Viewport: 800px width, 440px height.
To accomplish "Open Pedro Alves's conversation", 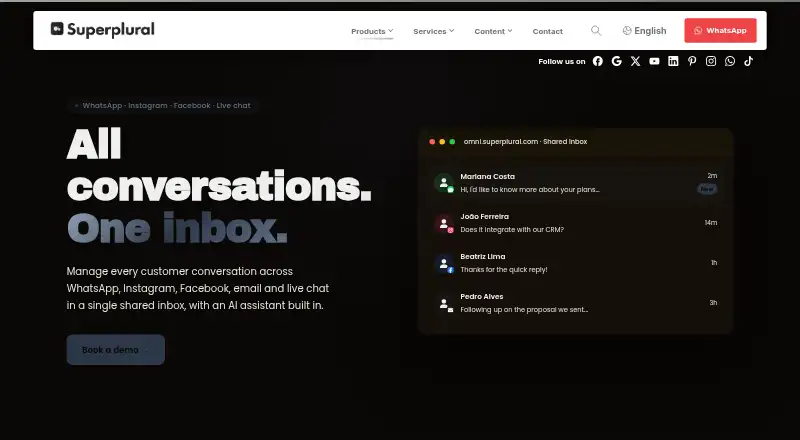I will pos(576,303).
